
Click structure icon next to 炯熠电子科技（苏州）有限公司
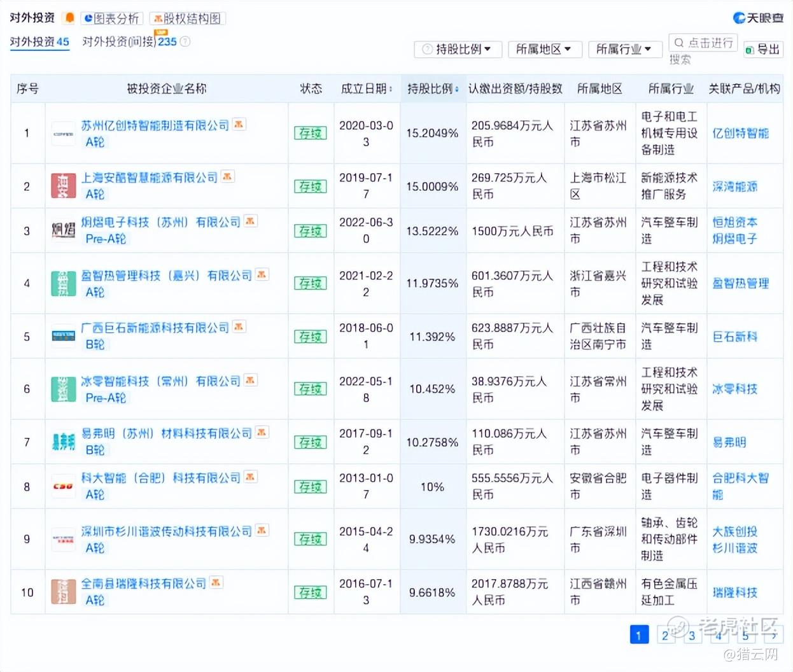click(250, 221)
